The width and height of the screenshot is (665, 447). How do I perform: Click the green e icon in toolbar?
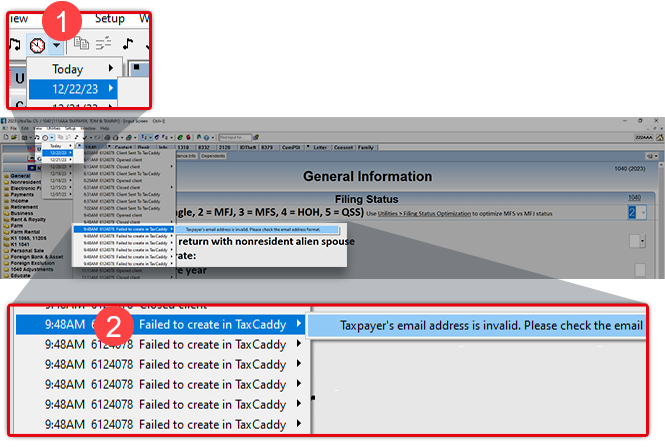click(180, 137)
